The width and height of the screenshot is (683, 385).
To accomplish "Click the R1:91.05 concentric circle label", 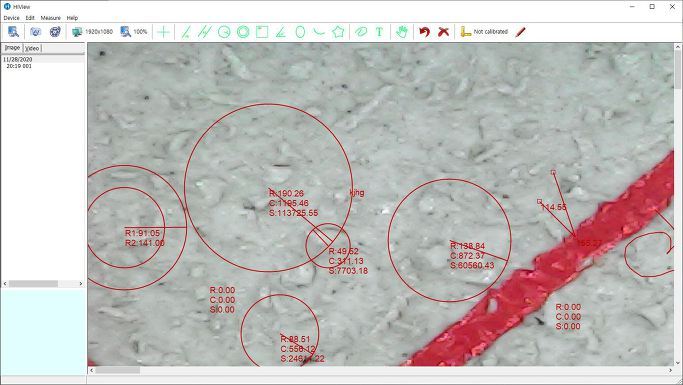I will pyautogui.click(x=142, y=233).
